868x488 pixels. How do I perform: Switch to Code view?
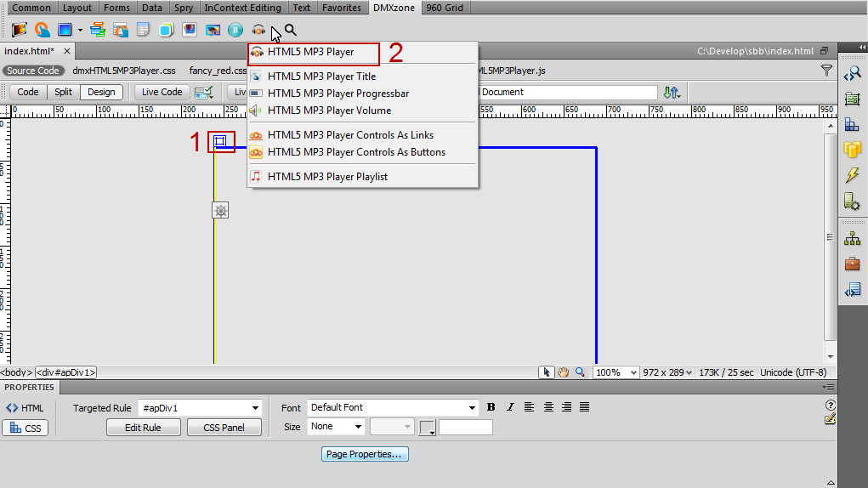pyautogui.click(x=28, y=92)
